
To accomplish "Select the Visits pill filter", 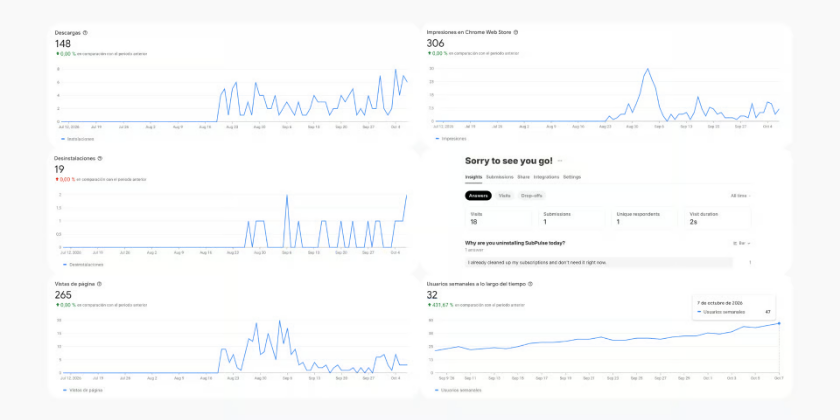I will coord(505,196).
